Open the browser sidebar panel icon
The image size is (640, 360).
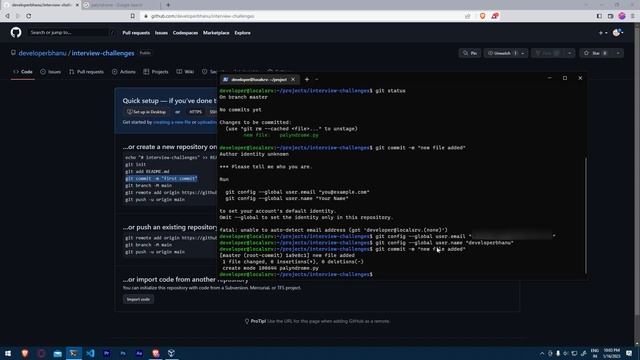[599, 16]
